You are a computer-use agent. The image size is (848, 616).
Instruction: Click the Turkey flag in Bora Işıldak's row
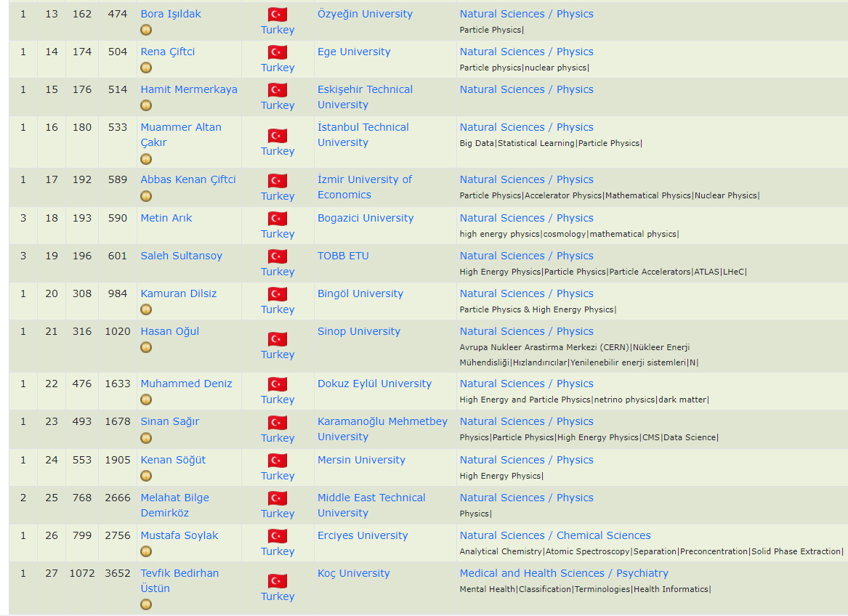(x=278, y=15)
